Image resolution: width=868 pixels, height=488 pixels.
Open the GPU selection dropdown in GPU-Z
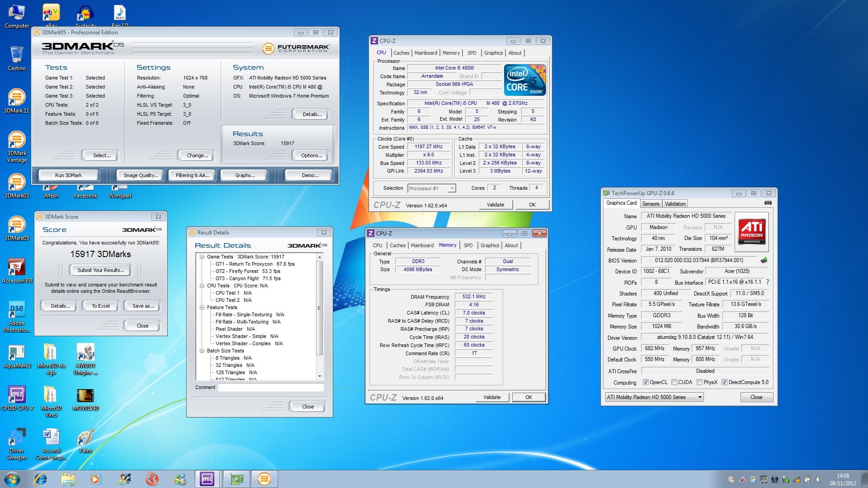[654, 397]
